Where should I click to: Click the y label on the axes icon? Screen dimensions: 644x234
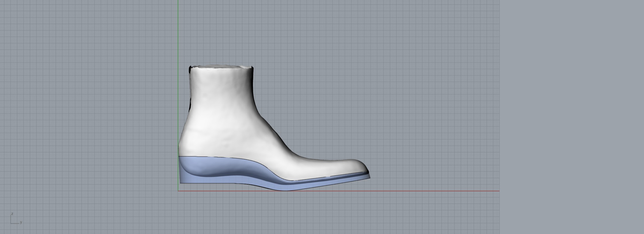pos(21,222)
